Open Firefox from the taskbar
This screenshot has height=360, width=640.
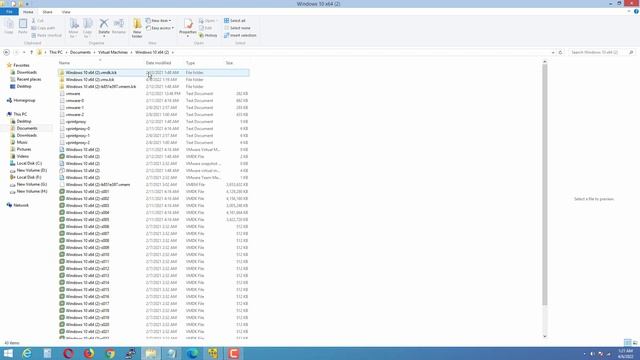coord(89,353)
